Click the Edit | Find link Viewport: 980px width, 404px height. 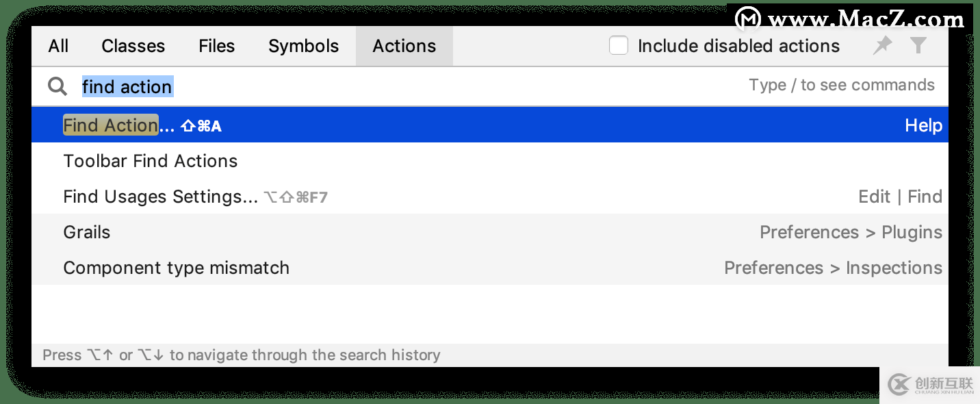click(901, 197)
